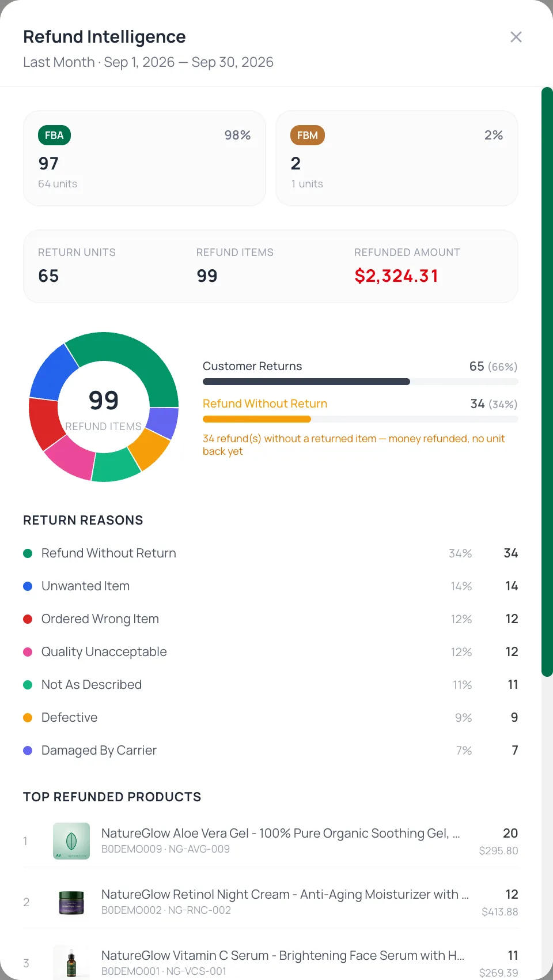
Task: Click the 'RETURN UNITS' label
Action: tap(77, 252)
